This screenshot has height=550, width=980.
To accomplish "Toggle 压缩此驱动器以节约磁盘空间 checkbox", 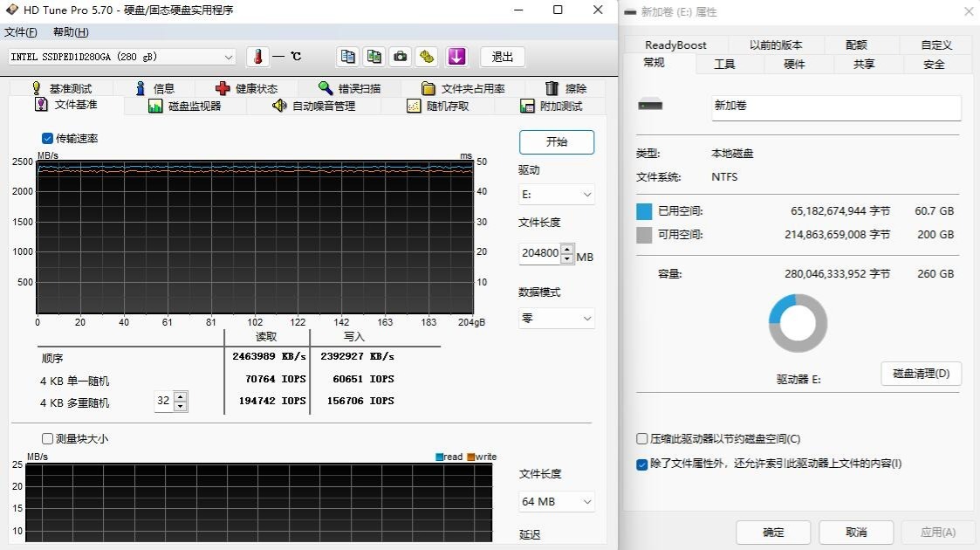I will (x=642, y=439).
